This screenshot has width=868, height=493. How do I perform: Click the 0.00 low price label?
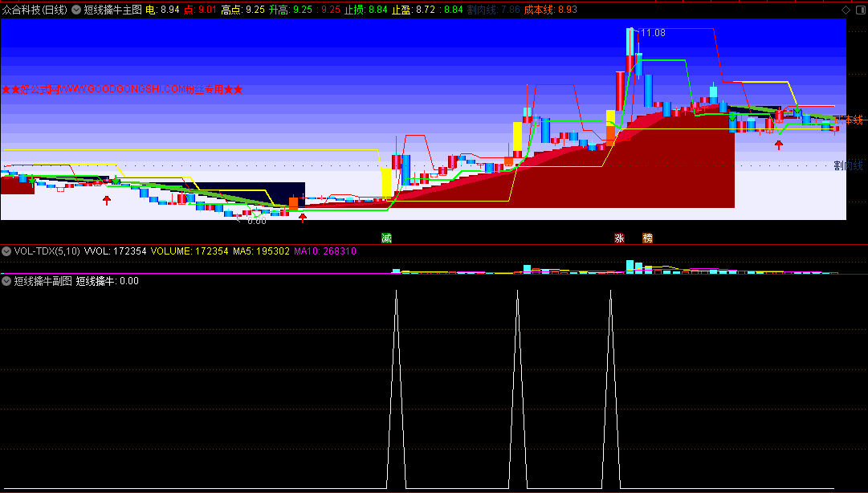pos(257,221)
